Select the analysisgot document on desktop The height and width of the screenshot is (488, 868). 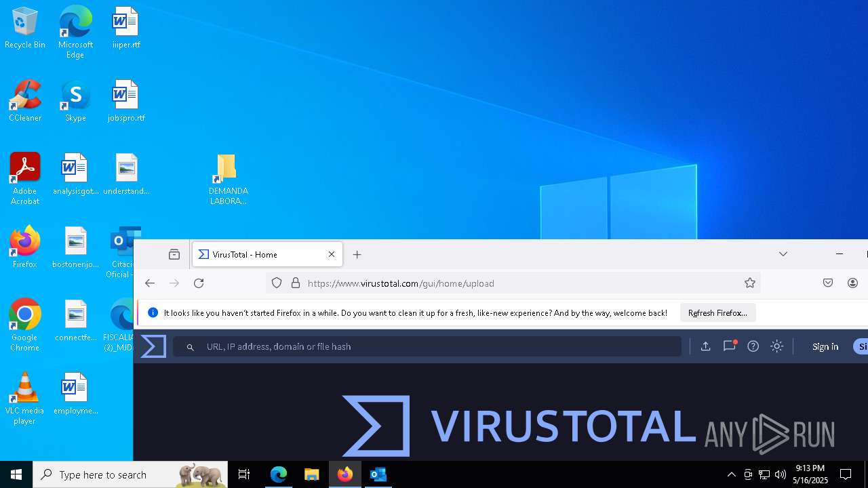coord(75,174)
